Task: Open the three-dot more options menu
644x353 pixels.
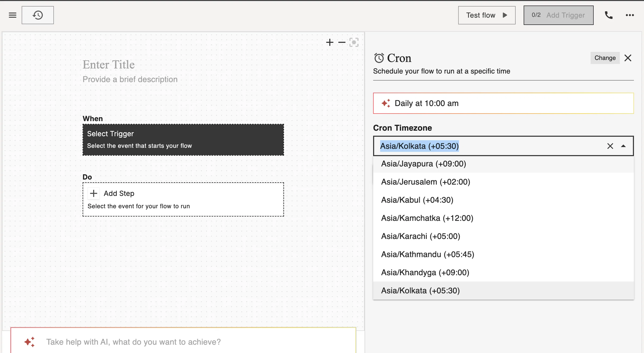Action: pos(630,15)
